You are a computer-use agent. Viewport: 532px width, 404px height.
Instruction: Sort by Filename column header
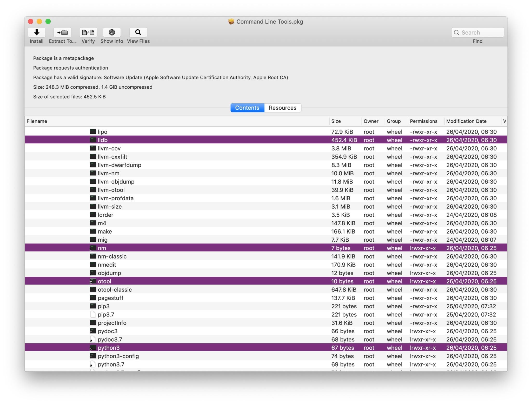[x=37, y=121]
